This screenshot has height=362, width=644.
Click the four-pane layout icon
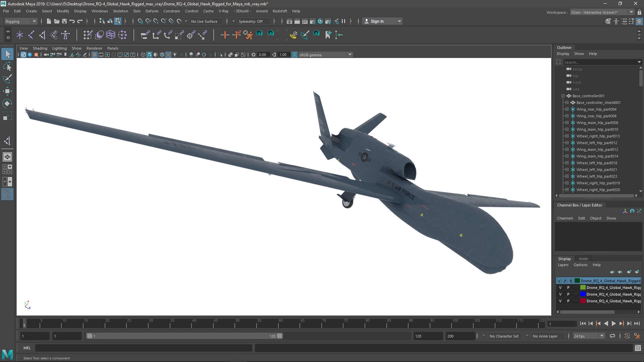tap(7, 169)
